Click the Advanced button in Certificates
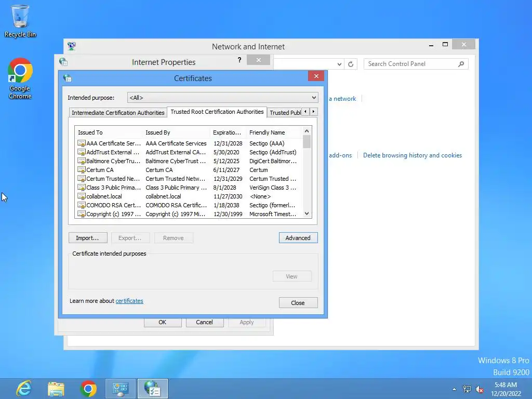The image size is (532, 399). point(298,238)
